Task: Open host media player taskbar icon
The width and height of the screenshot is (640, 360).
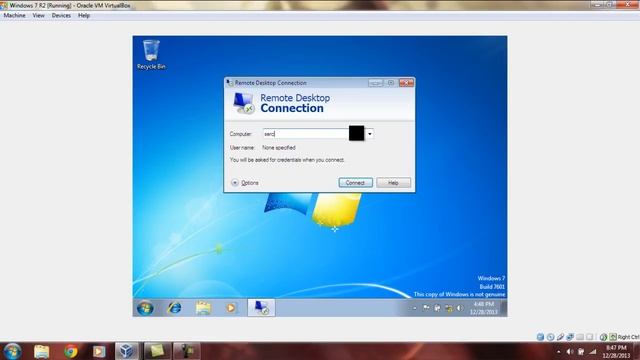Action: click(x=99, y=351)
